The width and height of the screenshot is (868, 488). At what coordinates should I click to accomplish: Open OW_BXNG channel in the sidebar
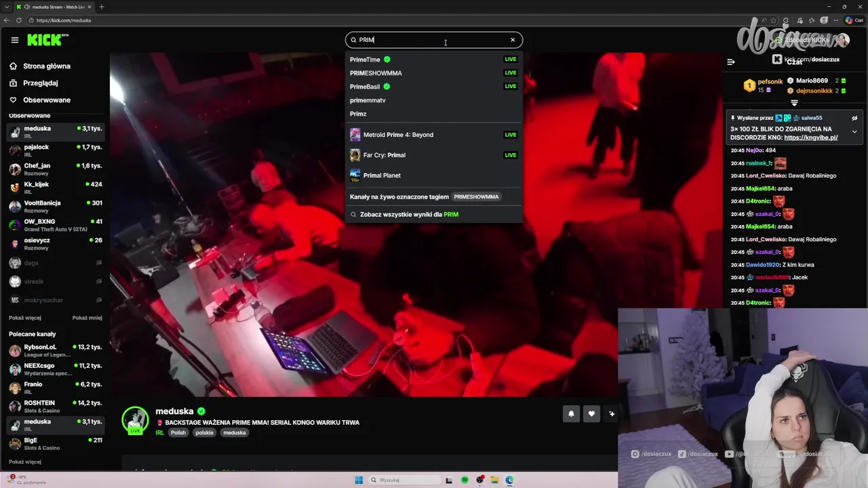pyautogui.click(x=56, y=225)
